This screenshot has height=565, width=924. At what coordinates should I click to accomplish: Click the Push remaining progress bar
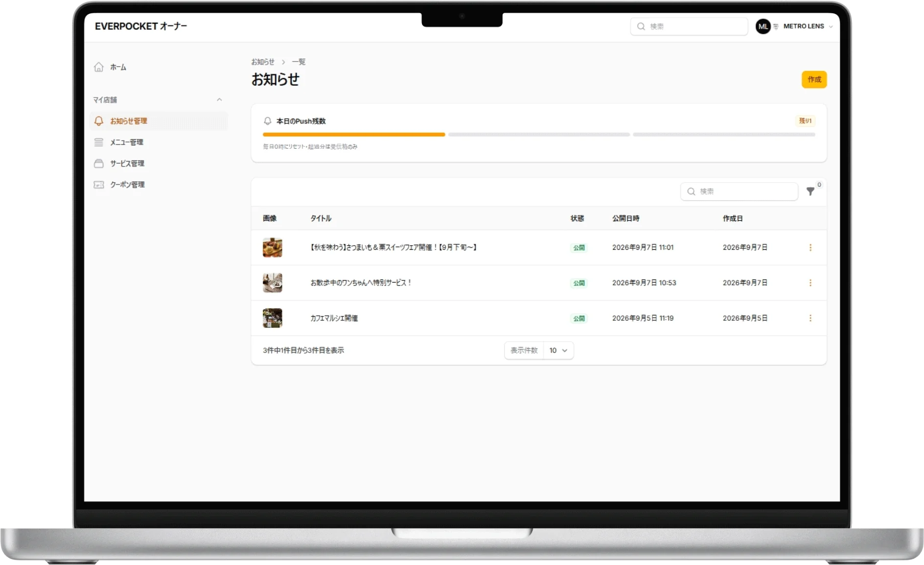[x=539, y=134]
